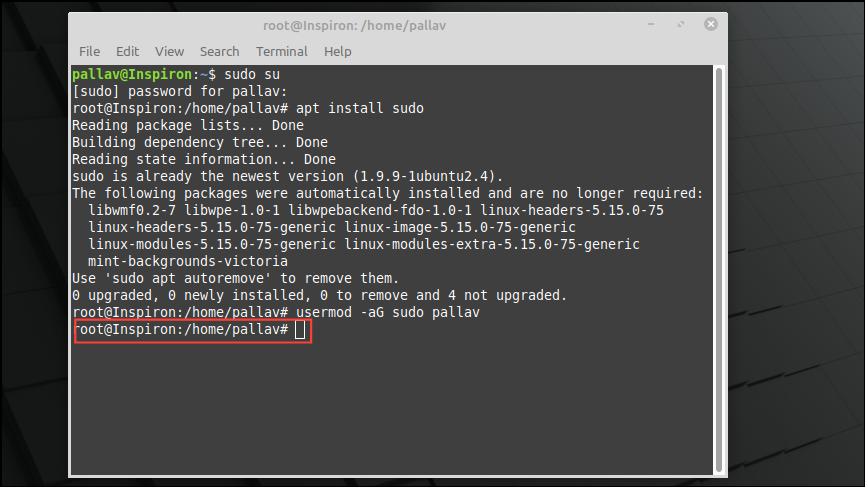
Task: Click the terminal vertical scrollbar
Action: coord(719,270)
